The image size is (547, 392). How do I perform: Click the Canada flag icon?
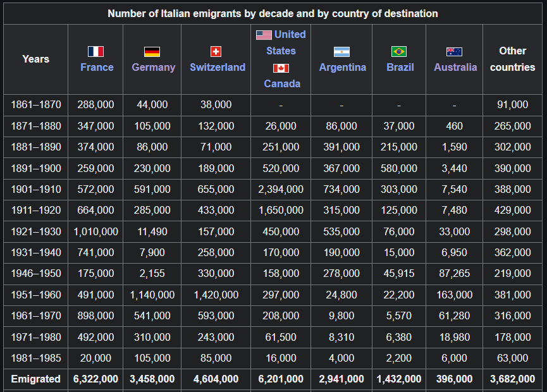281,68
